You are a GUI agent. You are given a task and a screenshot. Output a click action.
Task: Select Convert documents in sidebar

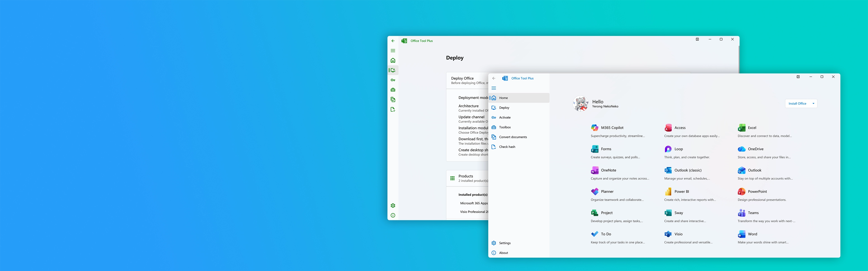pos(519,137)
